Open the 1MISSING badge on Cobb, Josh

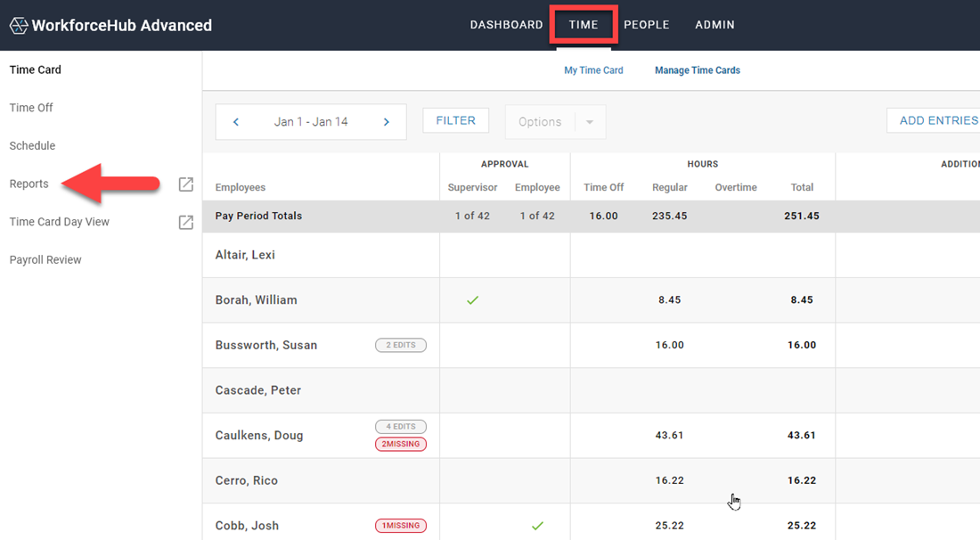click(400, 525)
